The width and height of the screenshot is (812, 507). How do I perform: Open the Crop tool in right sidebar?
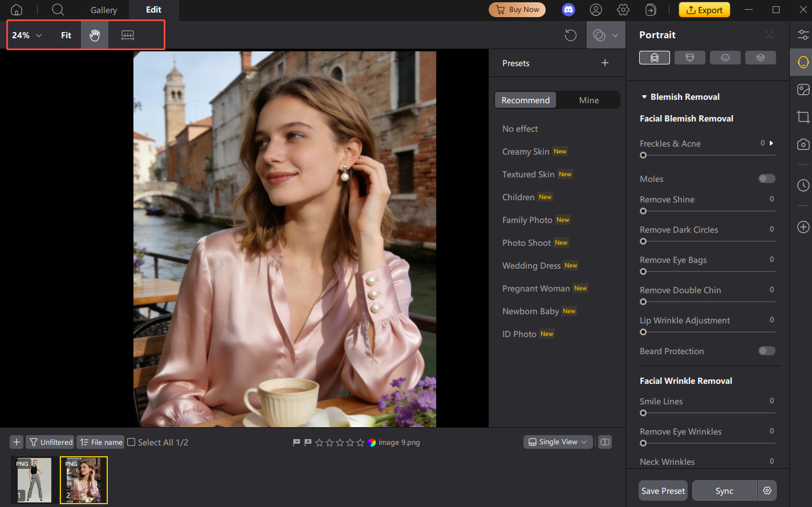tap(803, 117)
